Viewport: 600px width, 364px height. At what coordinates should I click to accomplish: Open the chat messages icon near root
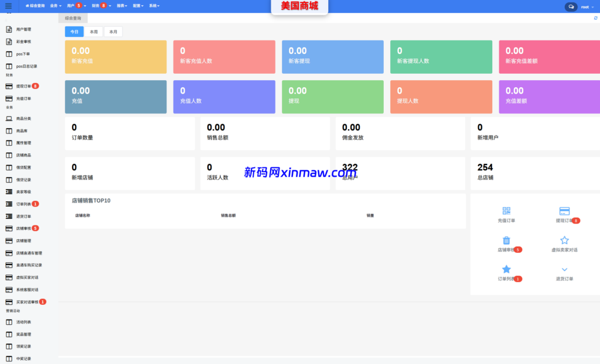[571, 7]
